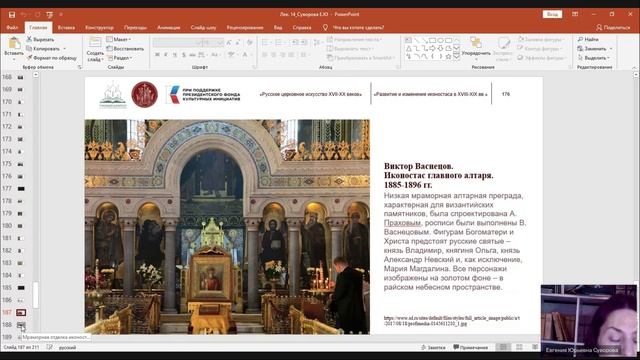Click the Поделиться share button
The height and width of the screenshot is (360, 640).
pyautogui.click(x=613, y=27)
